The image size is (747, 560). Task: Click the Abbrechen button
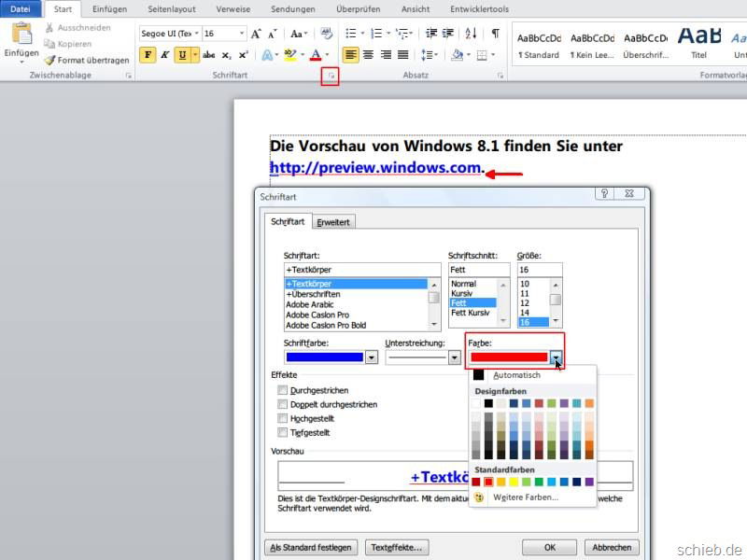pos(612,548)
